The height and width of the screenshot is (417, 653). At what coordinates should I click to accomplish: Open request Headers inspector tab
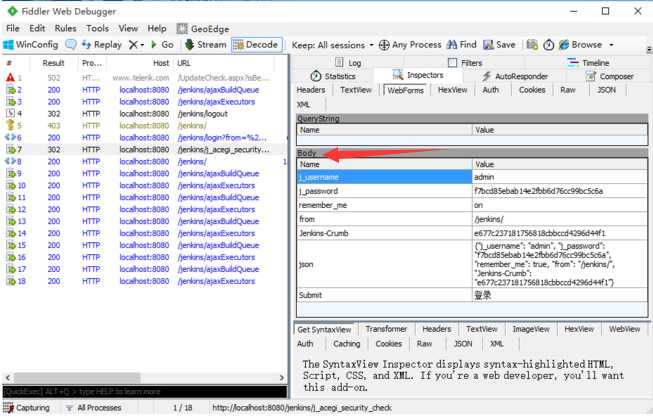click(x=311, y=90)
